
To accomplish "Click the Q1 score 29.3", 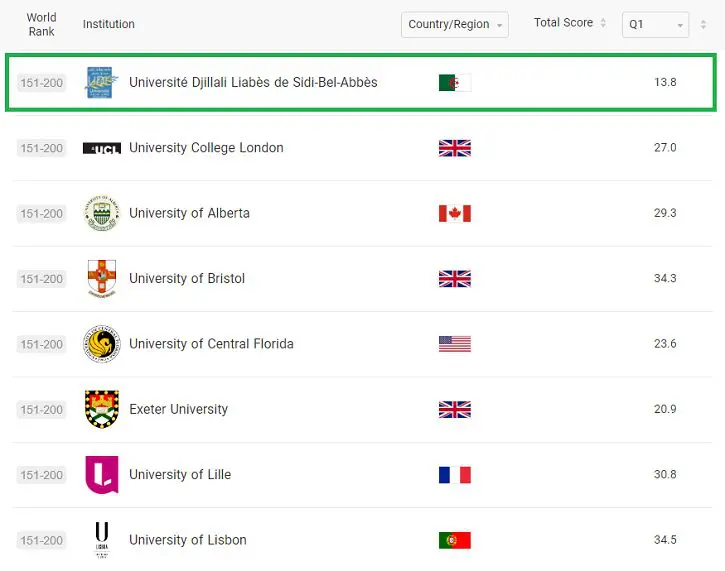I will coord(665,213).
